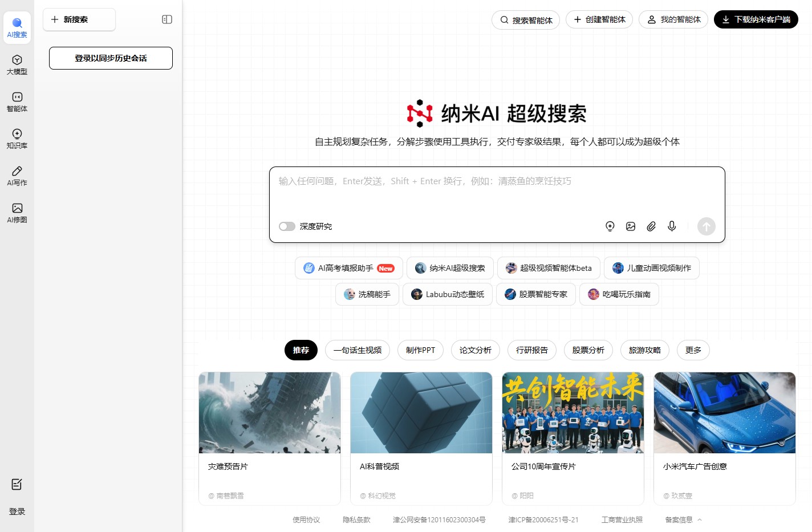Click the feedback note icon above 登录
Viewport: 812px width, 532px height.
click(x=17, y=484)
